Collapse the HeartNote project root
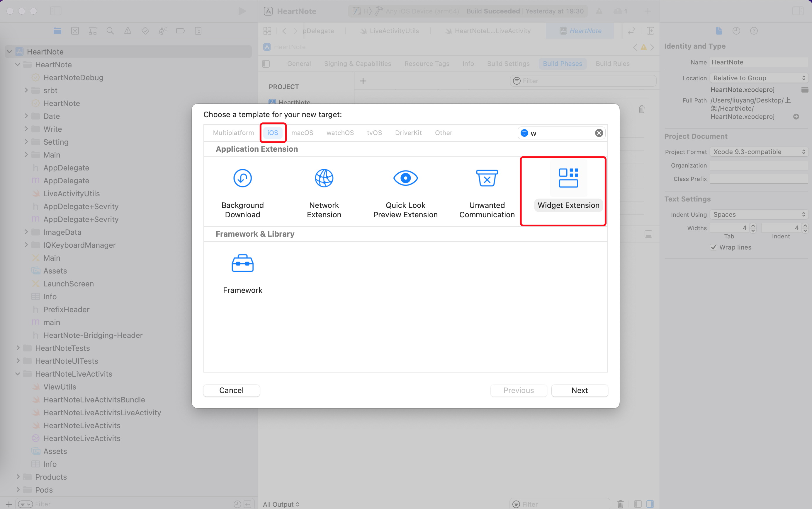The width and height of the screenshot is (812, 509). coord(9,52)
